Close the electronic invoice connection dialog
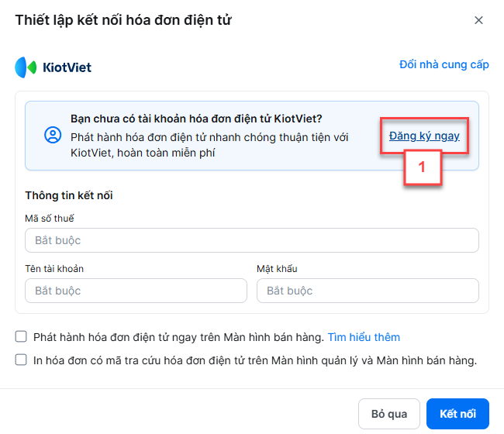Image resolution: width=504 pixels, height=434 pixels. tap(478, 20)
